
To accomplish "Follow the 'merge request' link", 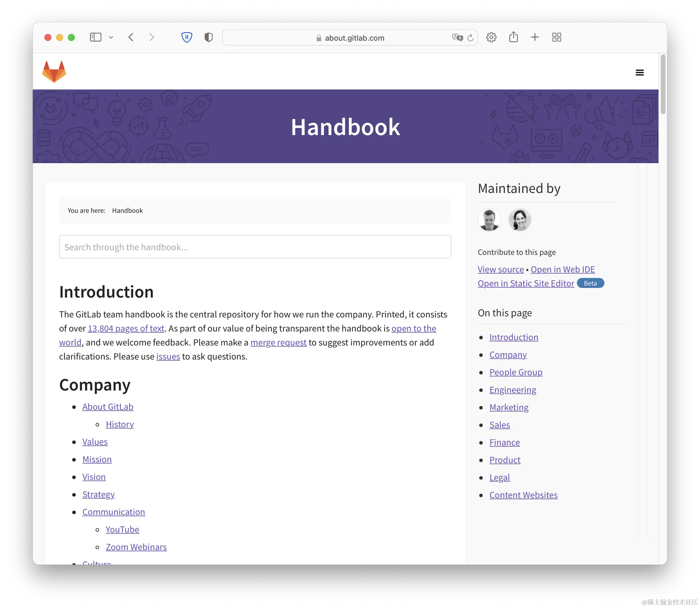I will (278, 342).
